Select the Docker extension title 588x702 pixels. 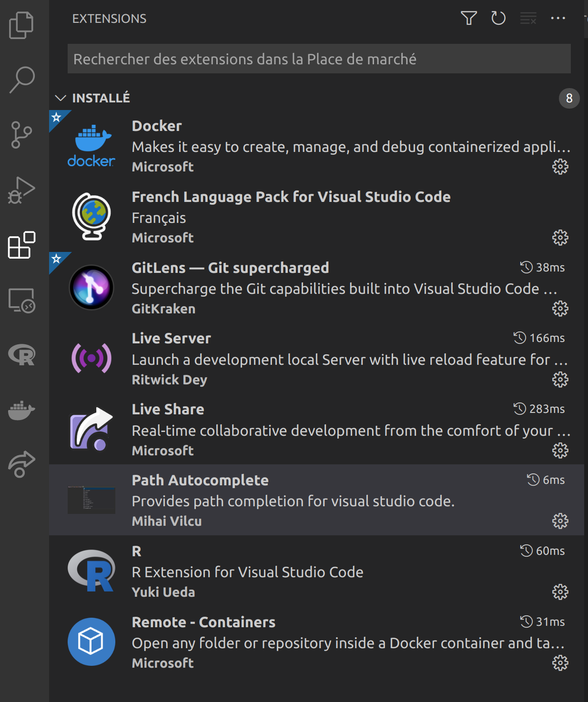click(157, 126)
